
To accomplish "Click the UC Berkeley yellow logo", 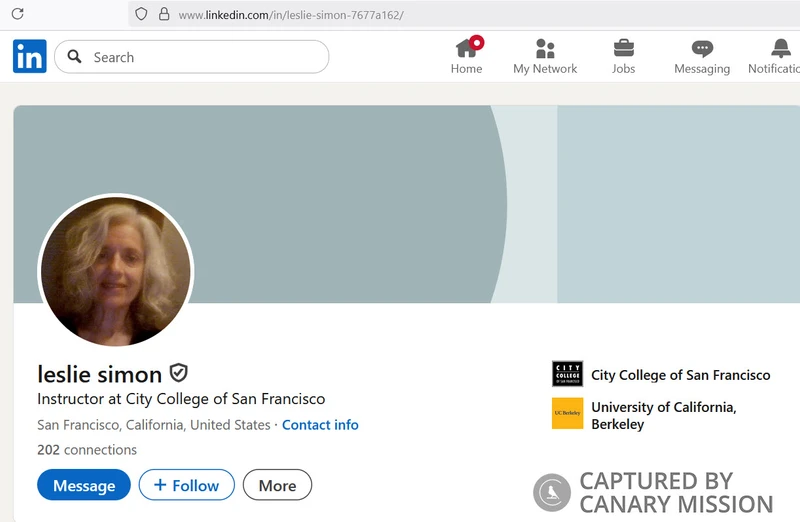I will [x=567, y=413].
